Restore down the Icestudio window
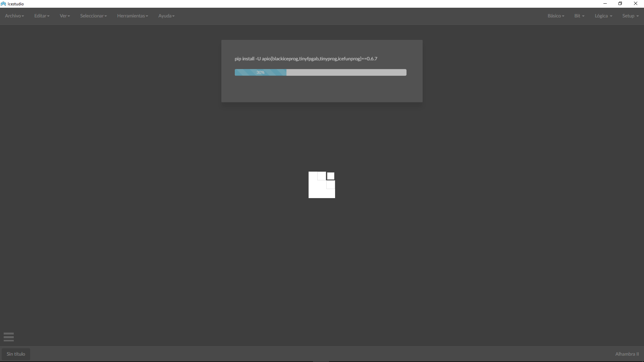The height and width of the screenshot is (362, 644). pyautogui.click(x=620, y=3)
